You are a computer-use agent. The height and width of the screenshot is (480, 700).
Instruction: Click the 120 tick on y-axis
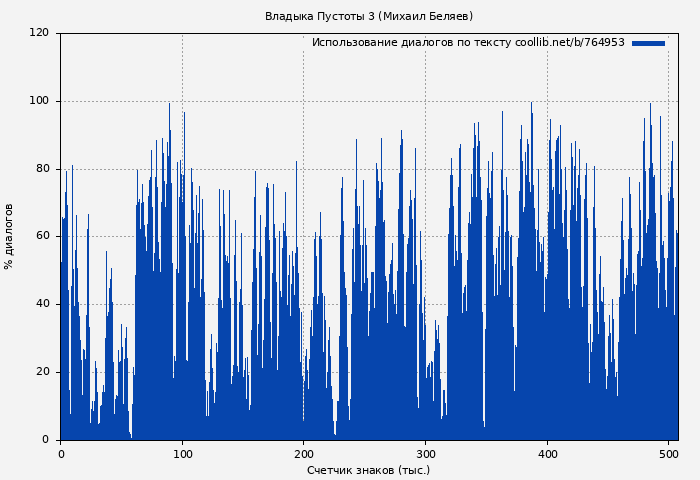[39, 33]
